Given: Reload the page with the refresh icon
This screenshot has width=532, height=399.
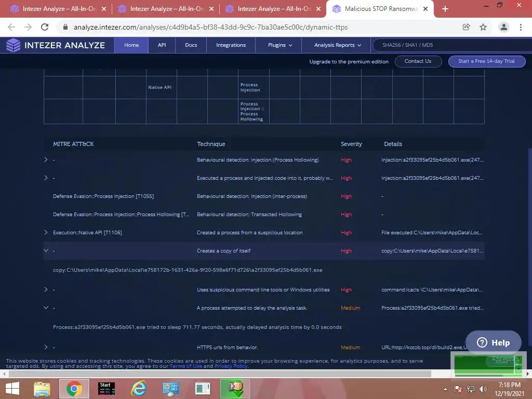Looking at the screenshot, I should 45,27.
